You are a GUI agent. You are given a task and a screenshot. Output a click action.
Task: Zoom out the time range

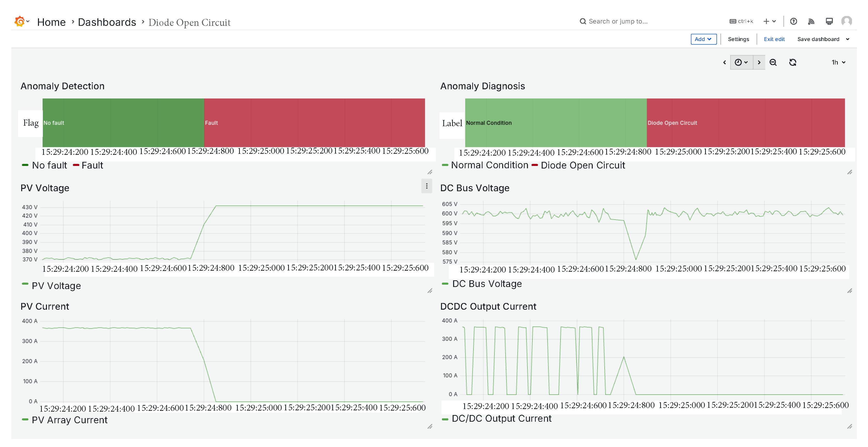773,62
